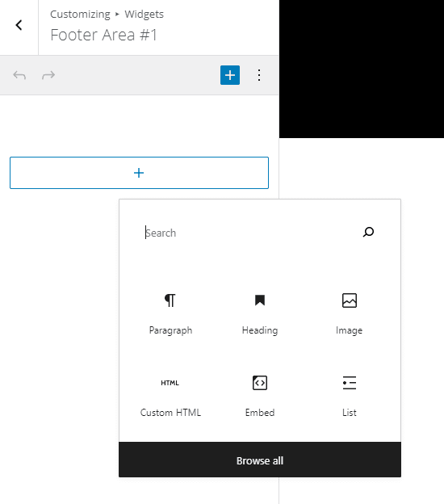Viewport: 444px width, 504px height.
Task: Insert a Heading block
Action: pos(260,313)
